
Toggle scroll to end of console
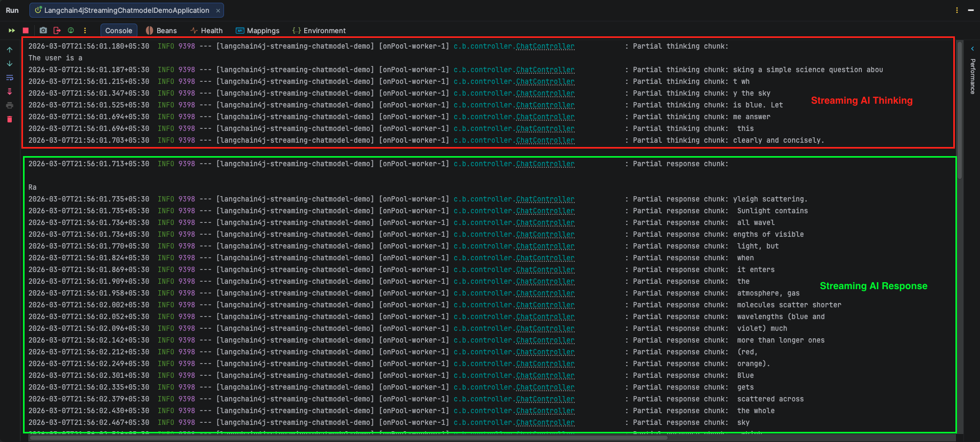point(10,91)
